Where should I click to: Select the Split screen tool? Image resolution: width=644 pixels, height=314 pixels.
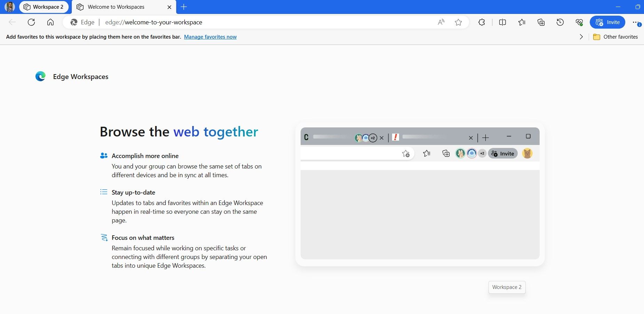coord(502,22)
